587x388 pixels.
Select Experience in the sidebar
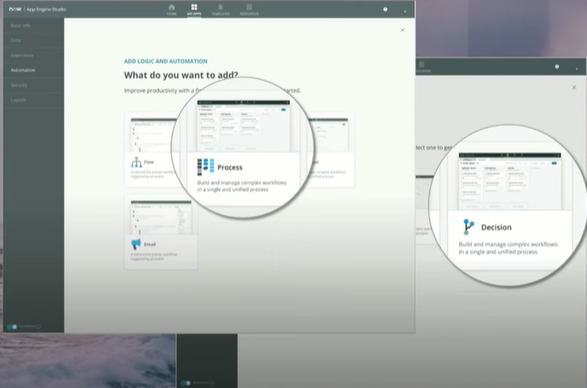(x=22, y=55)
